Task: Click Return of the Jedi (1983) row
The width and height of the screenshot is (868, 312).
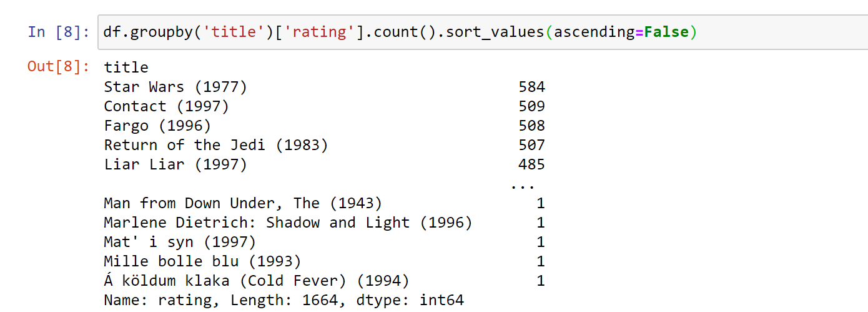Action: tap(324, 145)
